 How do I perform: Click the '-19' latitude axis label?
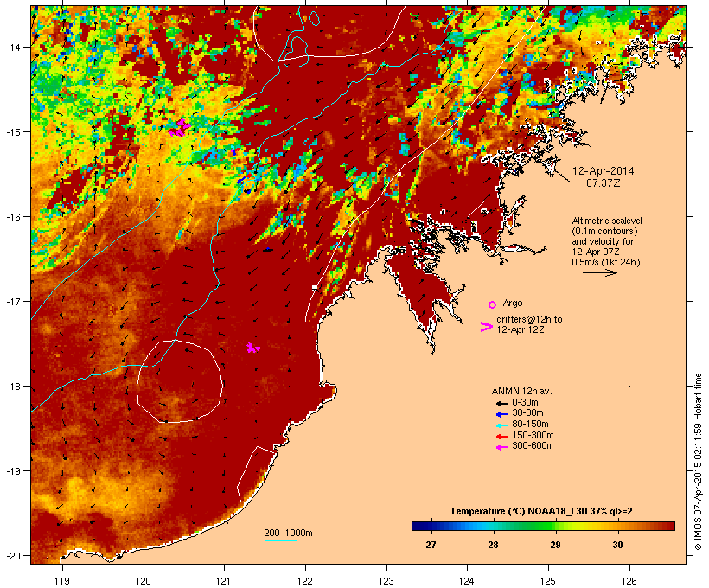(12, 471)
